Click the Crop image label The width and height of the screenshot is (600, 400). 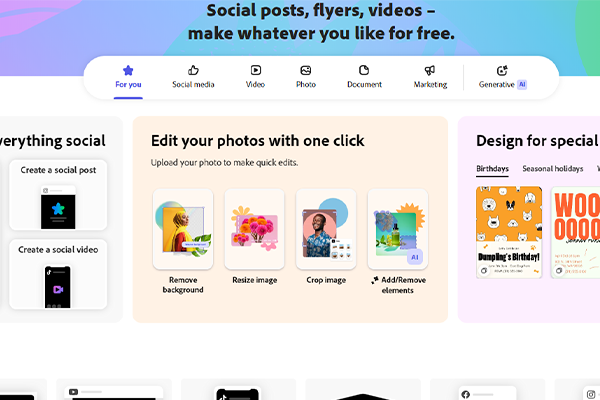click(x=326, y=280)
